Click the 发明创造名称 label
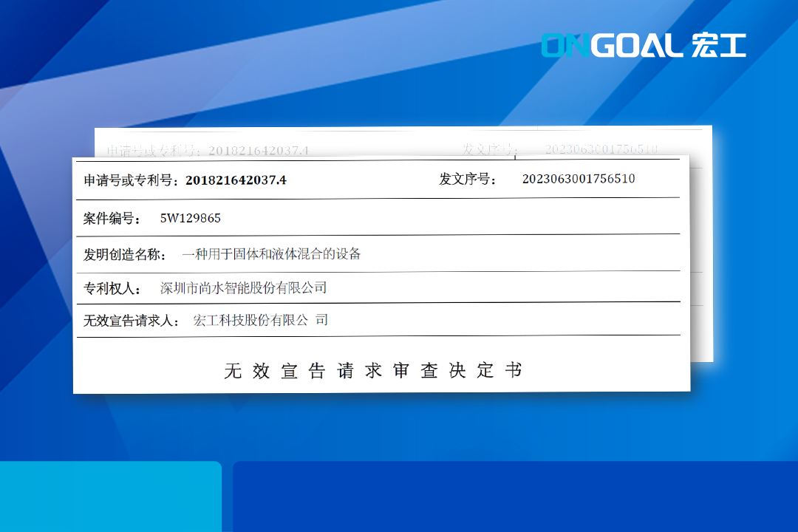 [125, 254]
